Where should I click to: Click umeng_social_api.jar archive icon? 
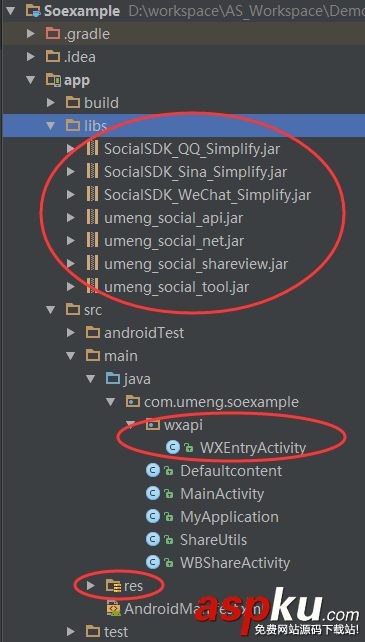[x=93, y=217]
